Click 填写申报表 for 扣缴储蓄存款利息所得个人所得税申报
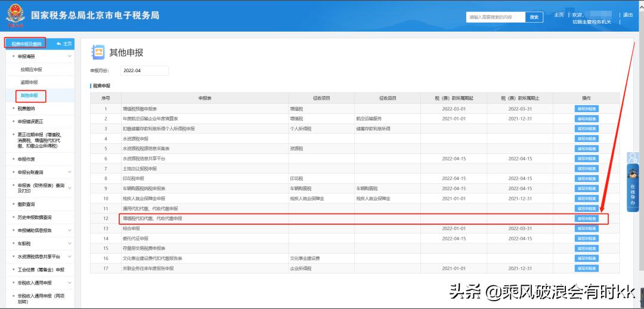 587,129
